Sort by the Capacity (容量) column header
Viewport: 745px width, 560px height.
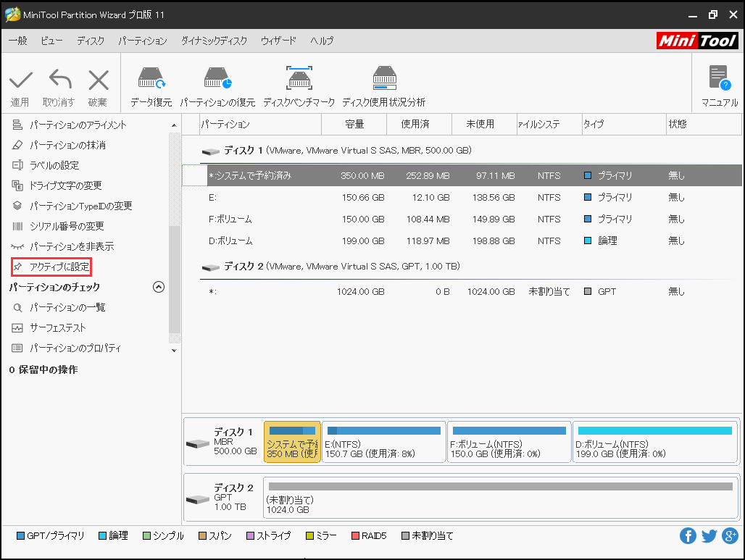[354, 124]
